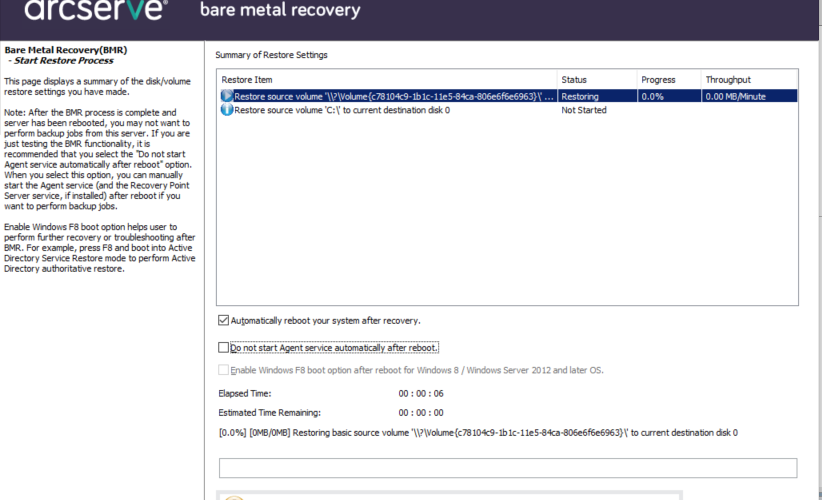Click the arcserve logo in the header
822x500 pixels.
(x=95, y=10)
